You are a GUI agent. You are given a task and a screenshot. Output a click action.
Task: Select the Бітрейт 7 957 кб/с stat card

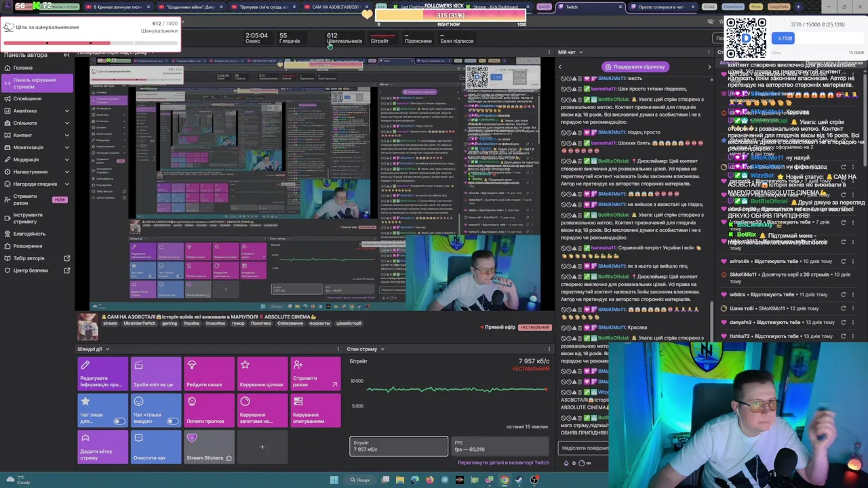click(399, 446)
